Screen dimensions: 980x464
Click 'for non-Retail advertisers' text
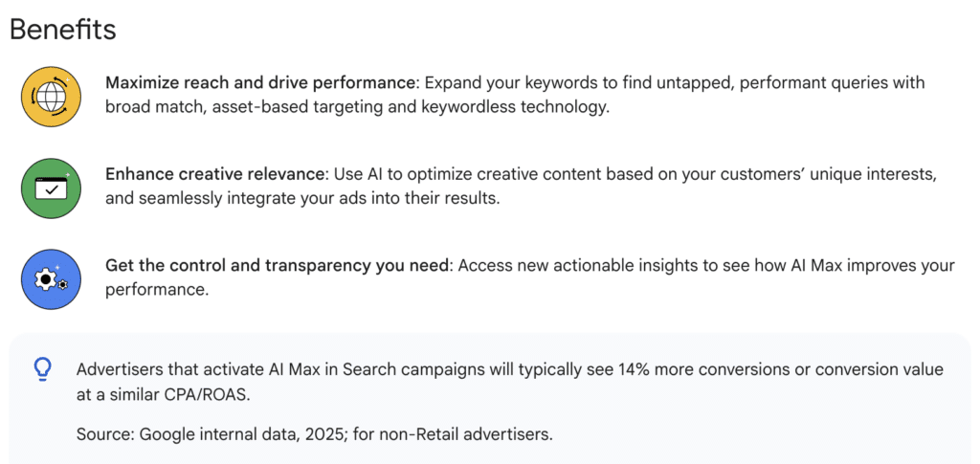(x=453, y=434)
